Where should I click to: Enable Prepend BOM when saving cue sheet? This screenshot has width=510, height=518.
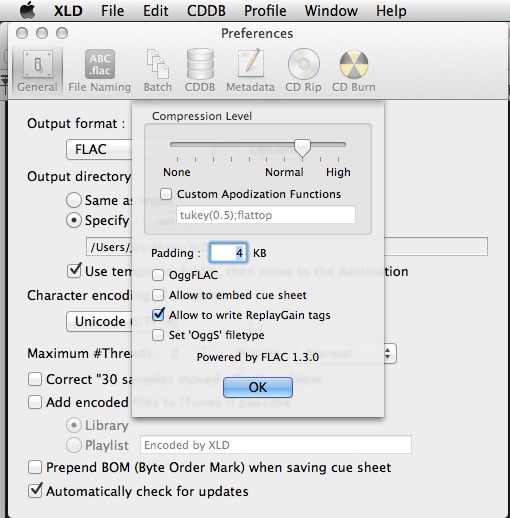[35, 467]
